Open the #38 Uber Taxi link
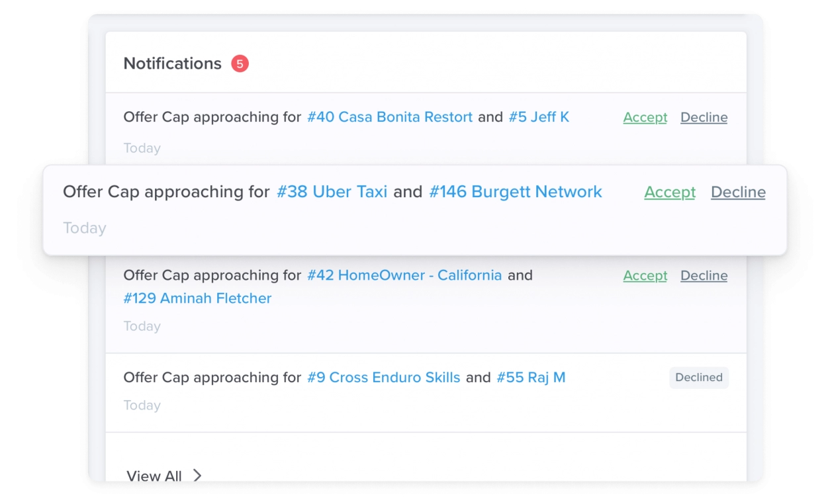Screen dimensions: 830x504 [x=332, y=192]
